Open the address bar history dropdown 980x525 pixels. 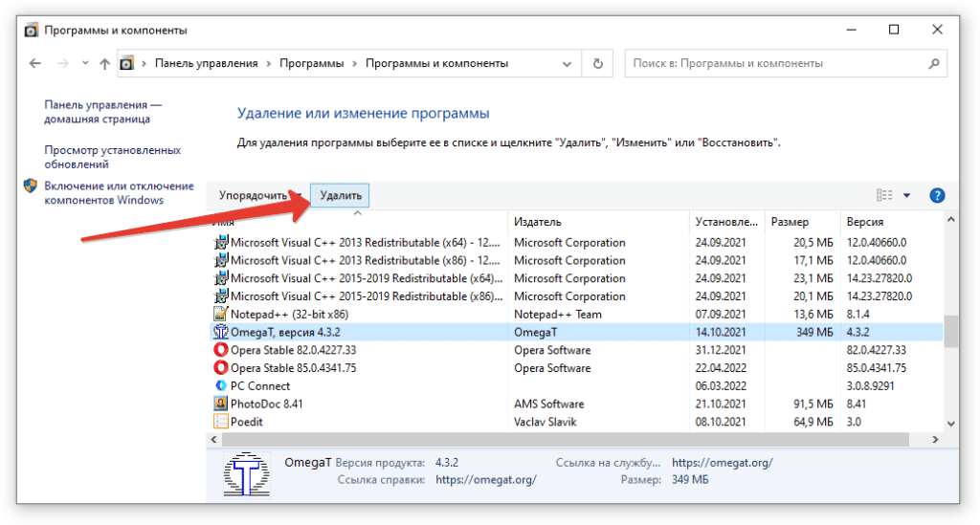pyautogui.click(x=567, y=64)
